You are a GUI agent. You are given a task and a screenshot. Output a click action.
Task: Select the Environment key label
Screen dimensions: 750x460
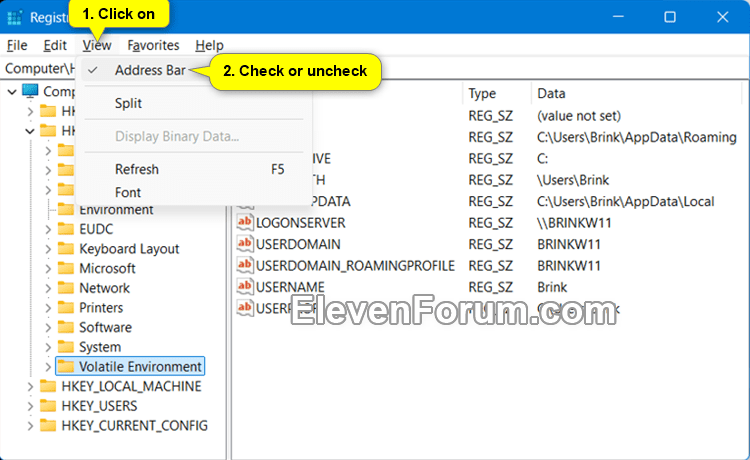116,210
